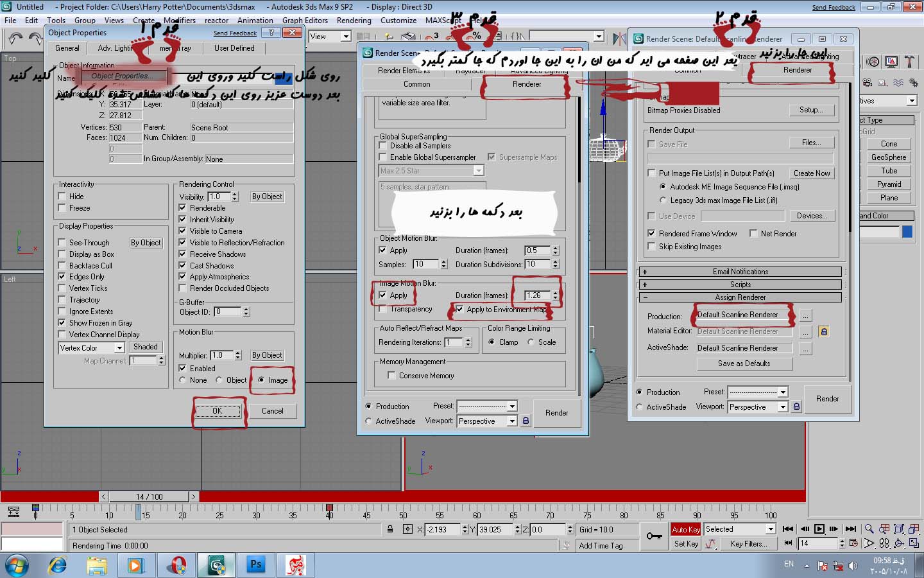The width and height of the screenshot is (924, 578).
Task: Toggle Maximize Viewport icon
Action: pos(914,543)
